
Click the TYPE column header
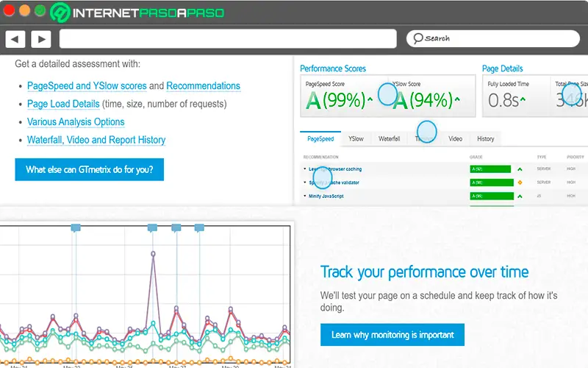coord(542,157)
